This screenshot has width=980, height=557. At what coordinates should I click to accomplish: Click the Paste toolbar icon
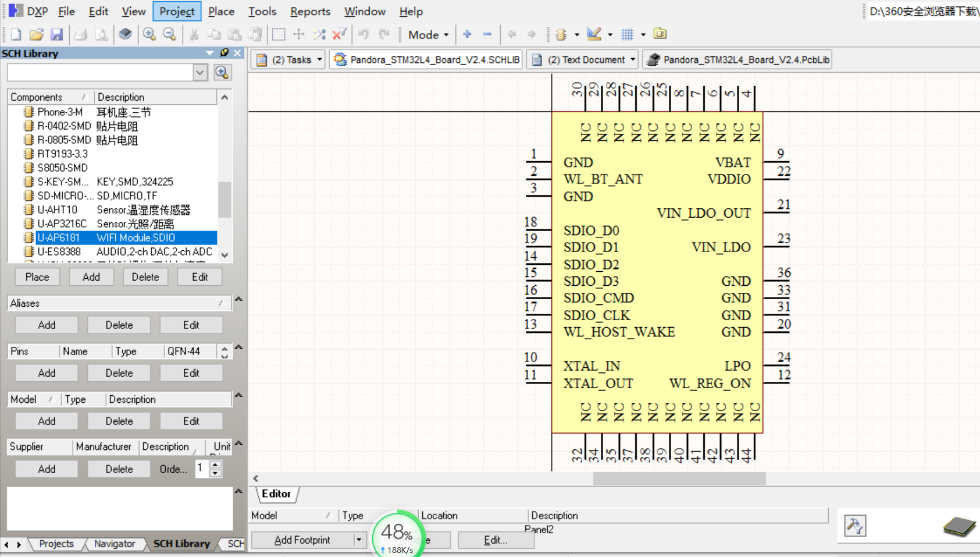pyautogui.click(x=234, y=34)
